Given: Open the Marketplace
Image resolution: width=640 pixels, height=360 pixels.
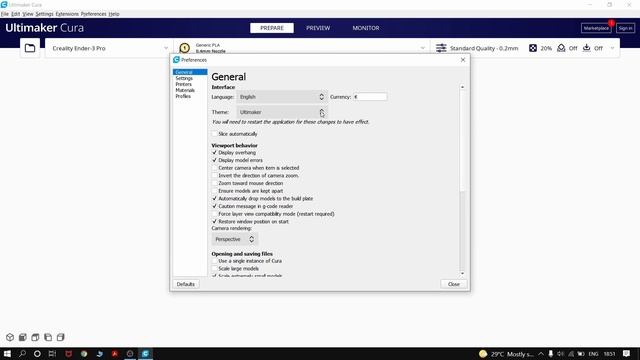Looking at the screenshot, I should click(596, 28).
